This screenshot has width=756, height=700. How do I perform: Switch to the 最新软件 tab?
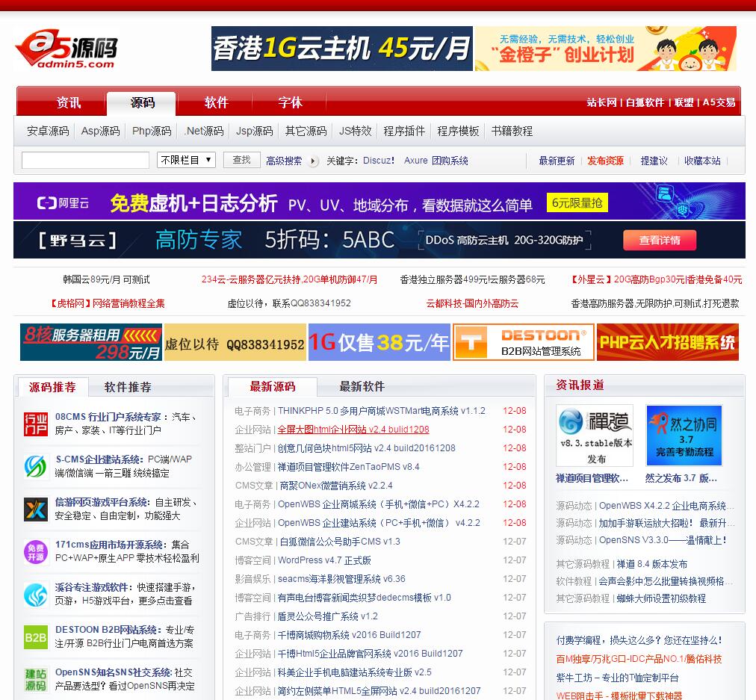[x=362, y=387]
